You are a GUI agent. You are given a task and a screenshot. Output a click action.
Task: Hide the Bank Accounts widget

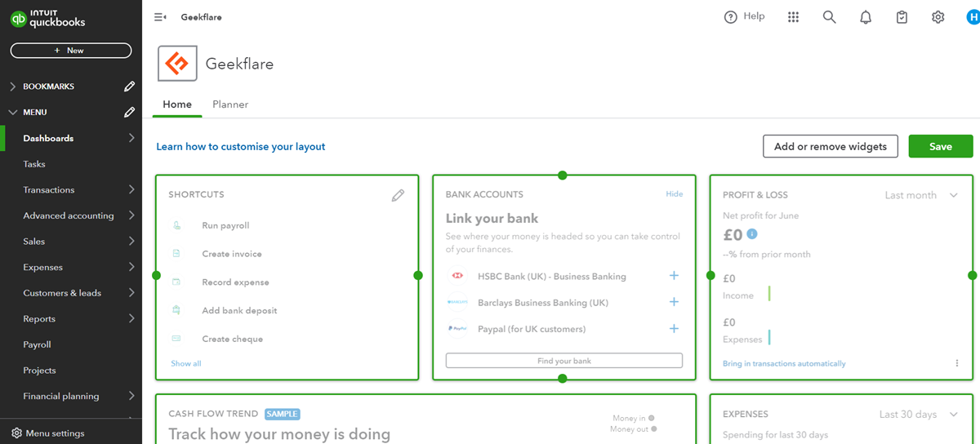coord(674,194)
